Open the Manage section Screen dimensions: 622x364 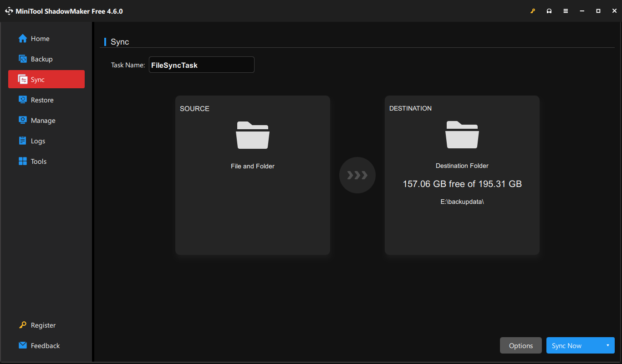click(42, 120)
